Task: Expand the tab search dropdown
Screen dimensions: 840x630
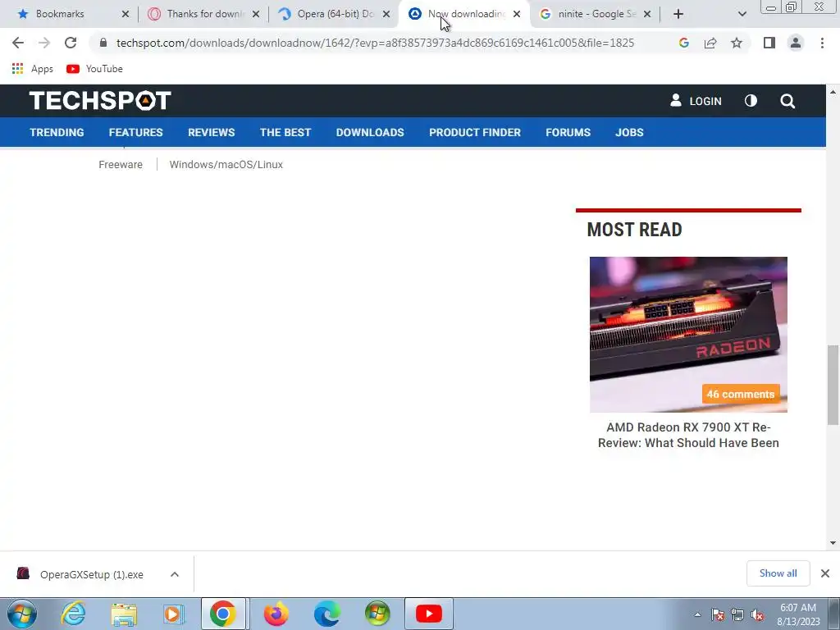Action: point(742,14)
